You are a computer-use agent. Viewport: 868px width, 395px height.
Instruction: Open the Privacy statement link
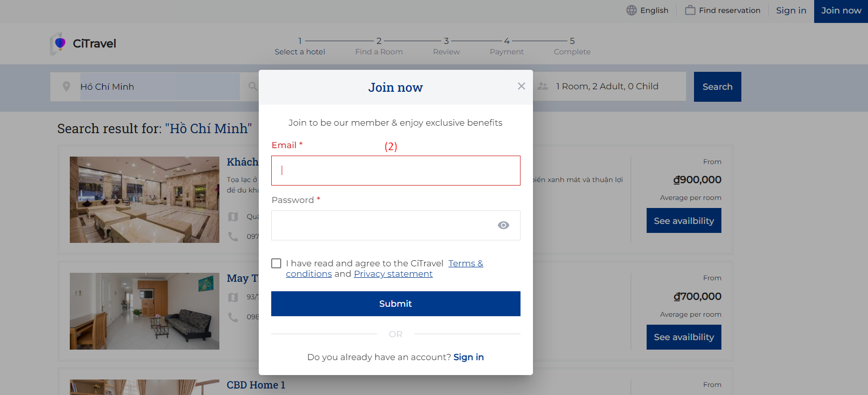tap(393, 274)
